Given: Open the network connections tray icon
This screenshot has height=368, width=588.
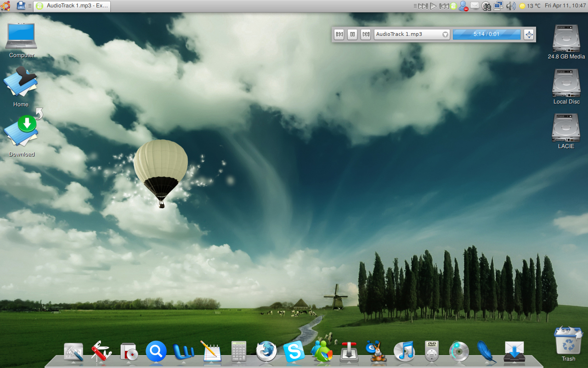Looking at the screenshot, I should click(x=498, y=6).
